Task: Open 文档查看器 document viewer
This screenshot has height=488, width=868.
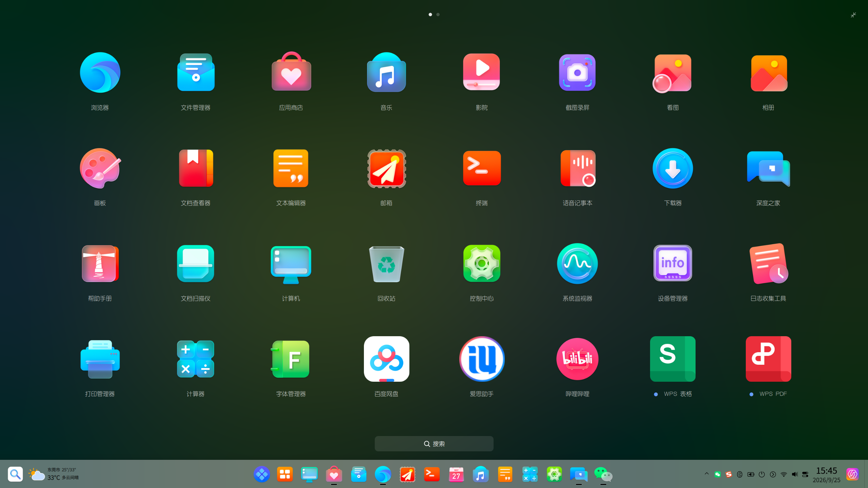Action: click(196, 168)
